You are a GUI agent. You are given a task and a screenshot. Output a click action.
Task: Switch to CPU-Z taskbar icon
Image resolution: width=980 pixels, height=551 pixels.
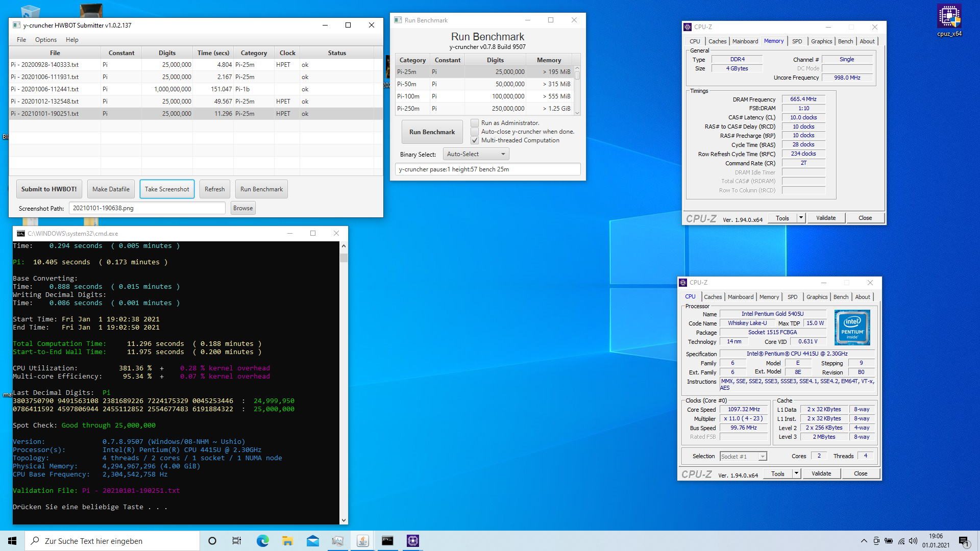[412, 541]
